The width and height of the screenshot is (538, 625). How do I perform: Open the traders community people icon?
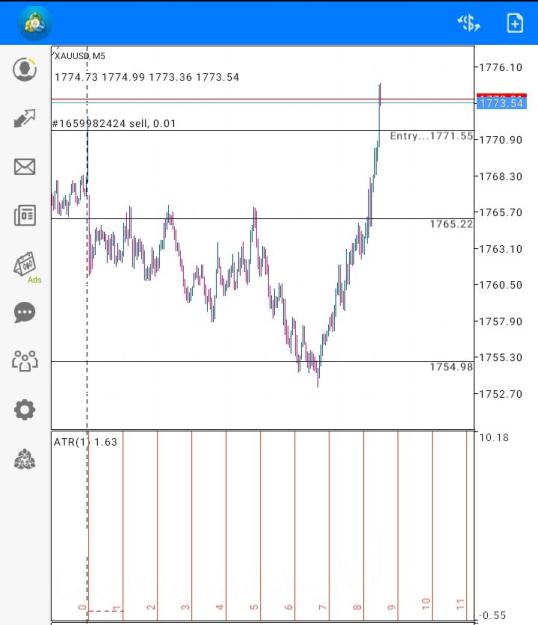click(25, 361)
